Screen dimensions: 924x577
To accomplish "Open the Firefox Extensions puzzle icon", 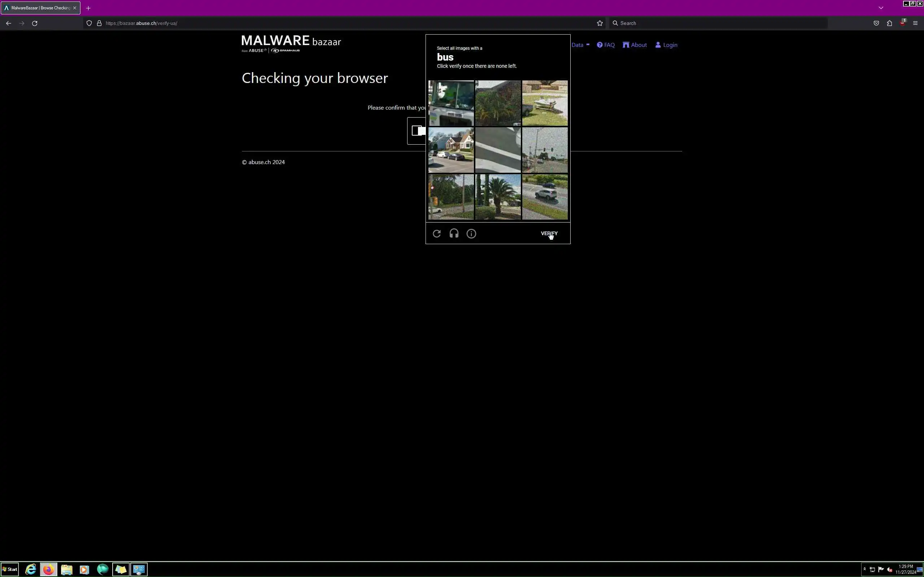I will tap(889, 23).
